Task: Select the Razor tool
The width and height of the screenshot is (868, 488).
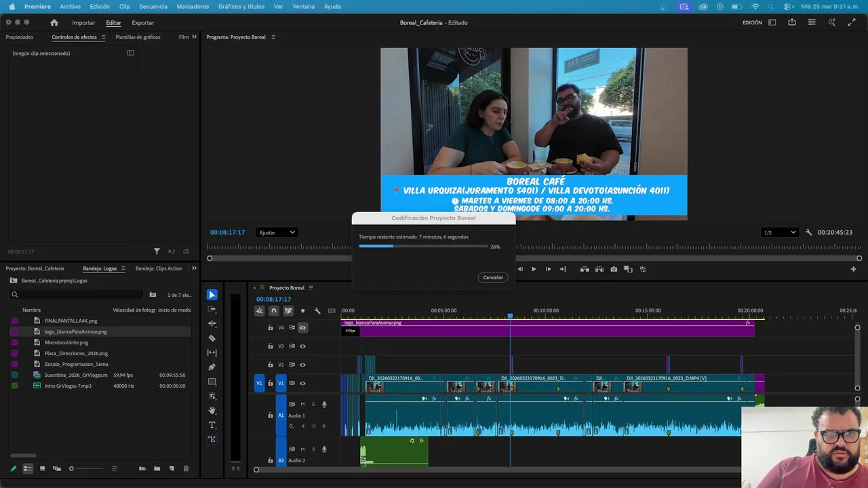Action: (212, 338)
